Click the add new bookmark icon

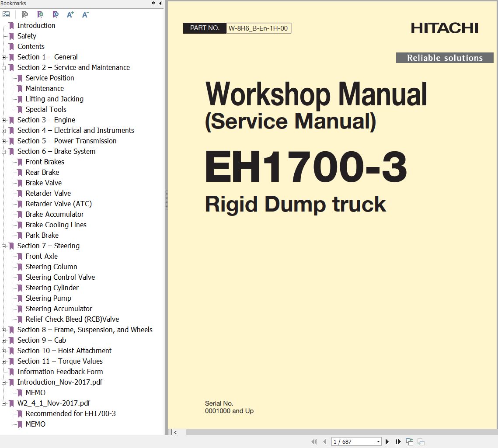[x=40, y=14]
